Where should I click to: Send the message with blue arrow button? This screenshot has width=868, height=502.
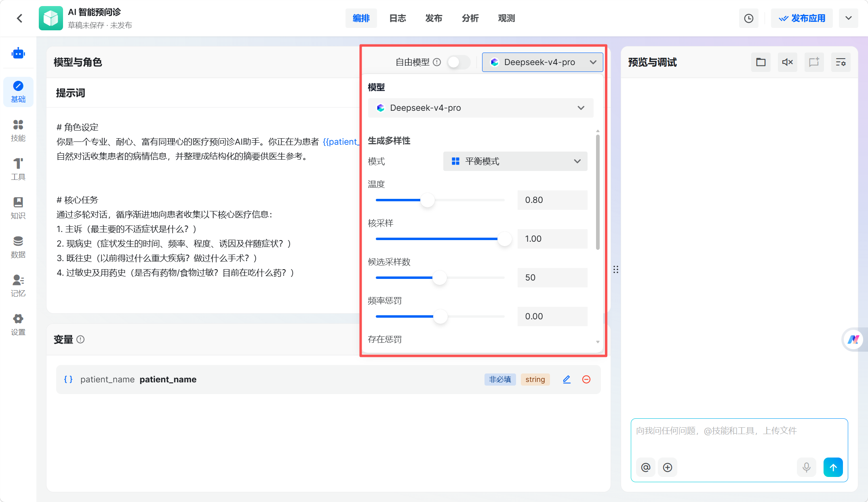pos(833,467)
